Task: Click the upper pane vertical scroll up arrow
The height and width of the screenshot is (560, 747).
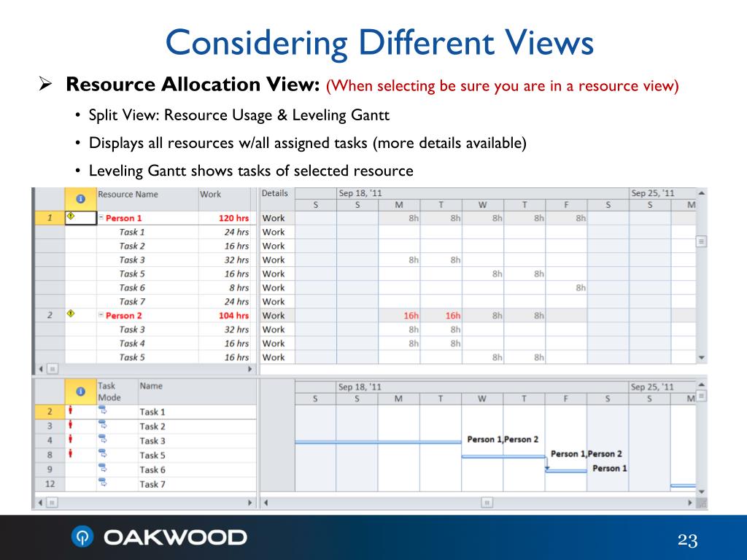Action: point(701,192)
